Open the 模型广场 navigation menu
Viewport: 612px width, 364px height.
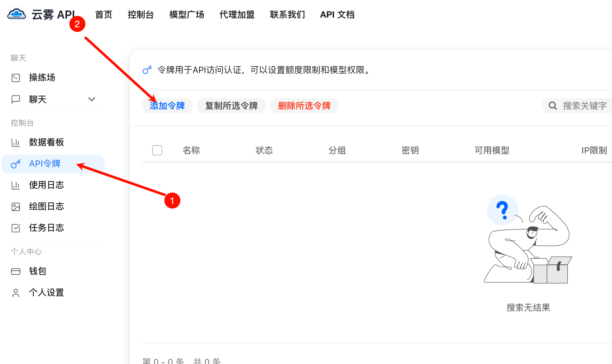pos(186,14)
